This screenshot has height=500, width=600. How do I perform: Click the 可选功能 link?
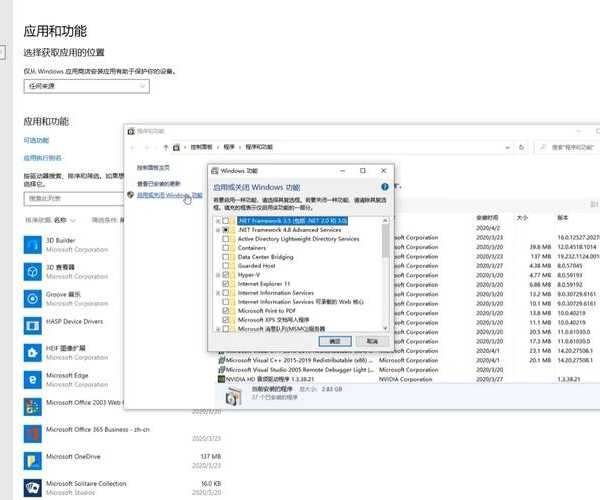click(36, 140)
